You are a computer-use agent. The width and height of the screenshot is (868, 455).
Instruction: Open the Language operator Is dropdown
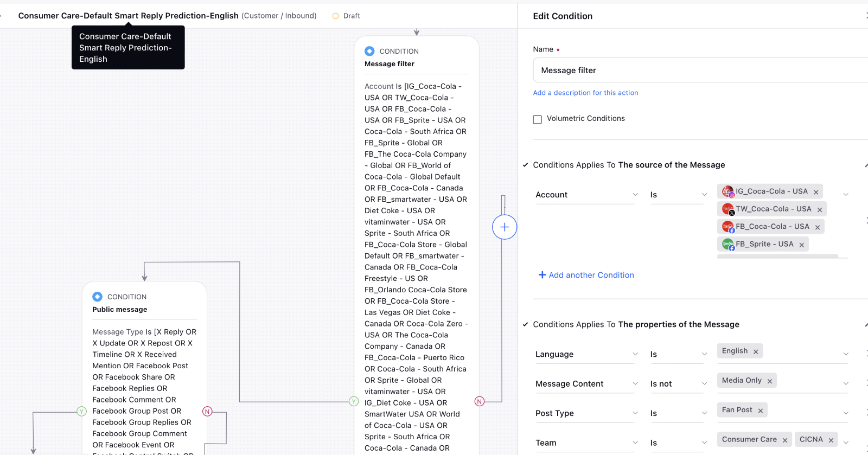678,354
